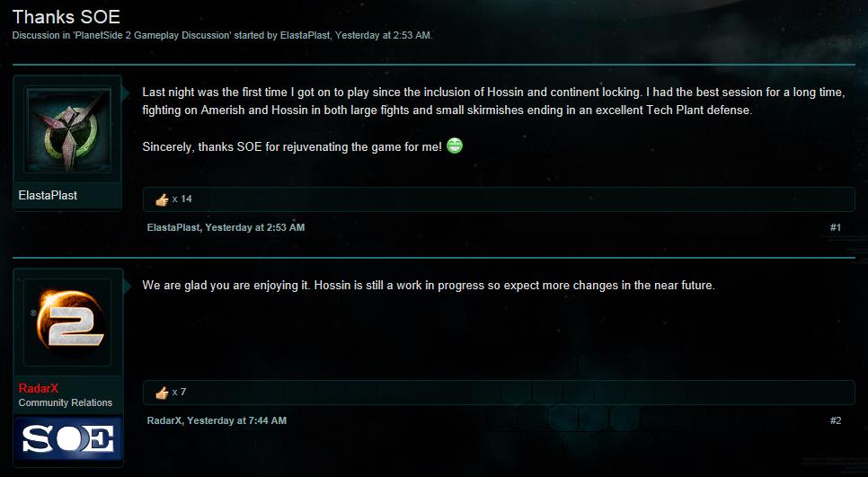The image size is (868, 477).
Task: Click thumbs-up icon on ElastaPlast's post
Action: tap(162, 199)
